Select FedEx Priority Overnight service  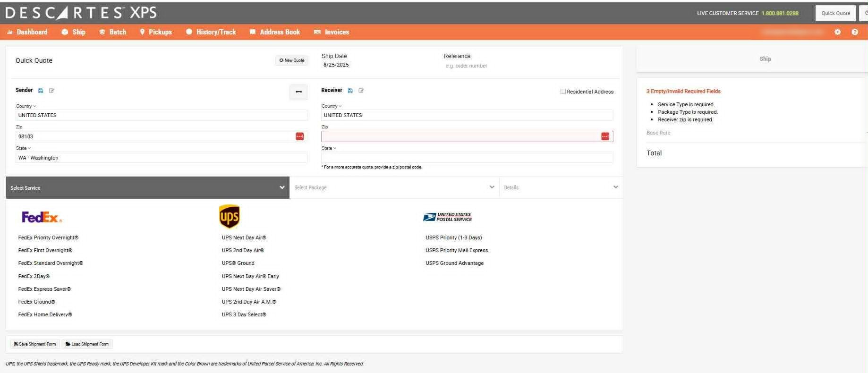[48, 237]
